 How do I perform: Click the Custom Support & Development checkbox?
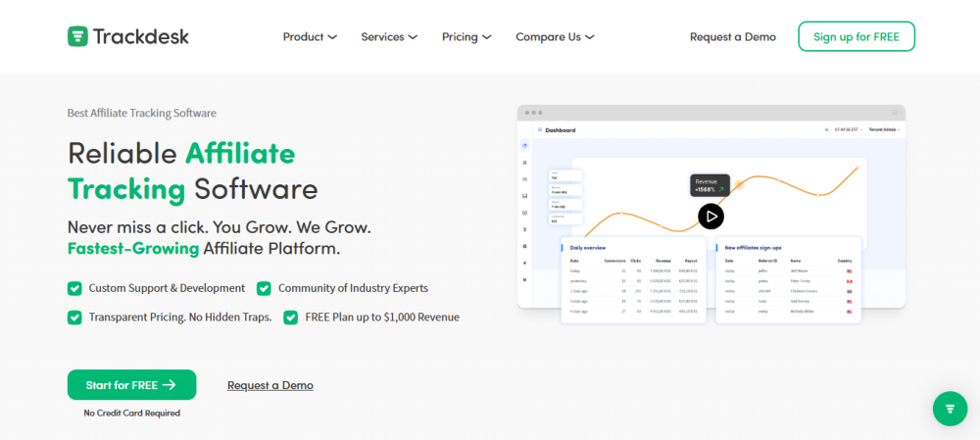pos(74,288)
